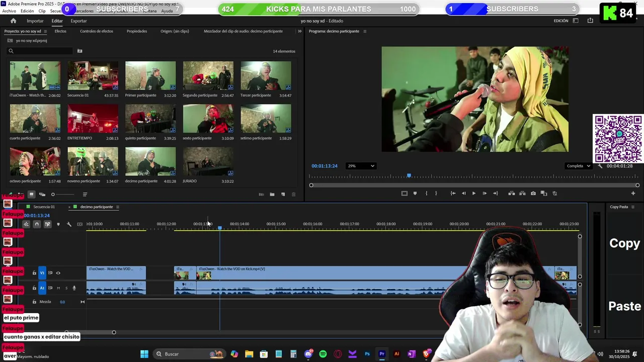
Task: Step forward one frame
Action: point(485,193)
